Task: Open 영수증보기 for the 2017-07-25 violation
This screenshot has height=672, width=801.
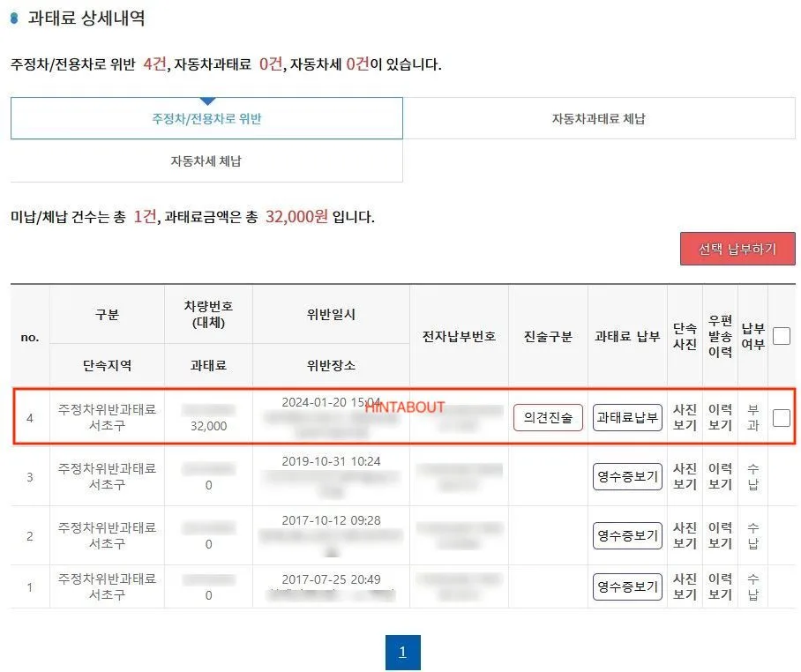Action: (x=627, y=586)
